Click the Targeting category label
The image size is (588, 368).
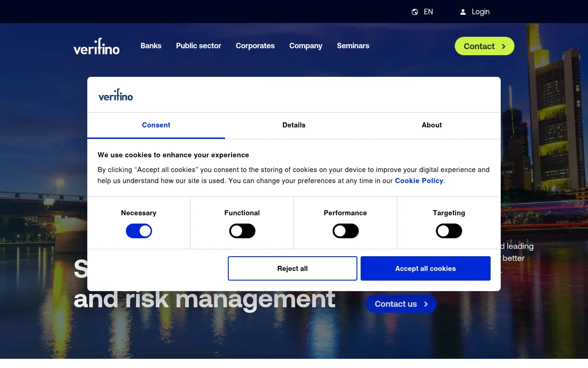(x=449, y=213)
